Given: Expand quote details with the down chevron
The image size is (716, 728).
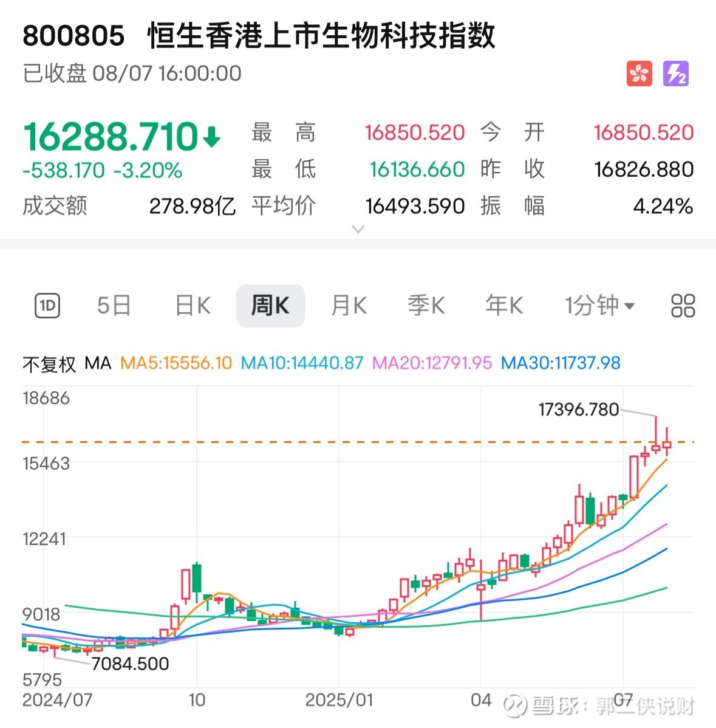Looking at the screenshot, I should click(x=358, y=229).
